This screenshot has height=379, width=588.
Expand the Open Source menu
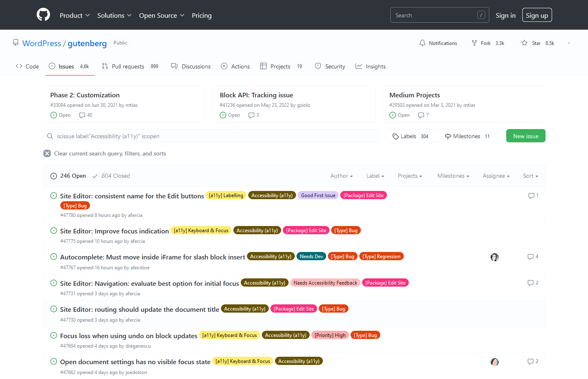click(x=162, y=15)
